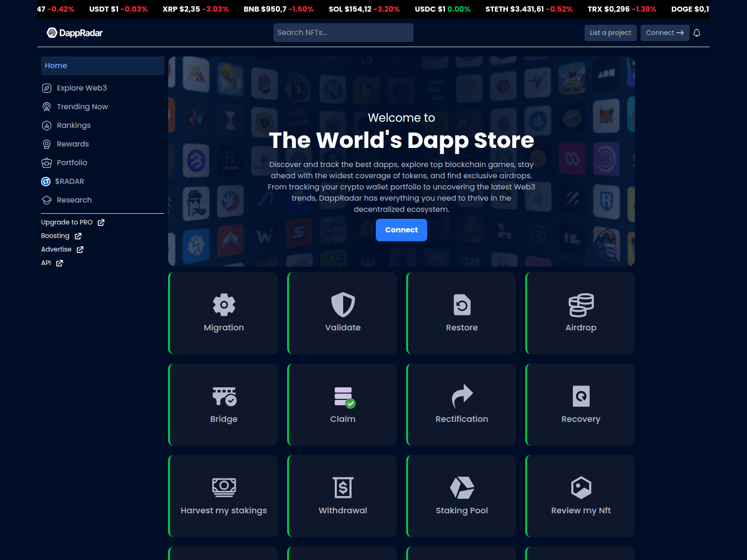This screenshot has height=560, width=747.
Task: Click the Rectification arrow icon
Action: 462,396
